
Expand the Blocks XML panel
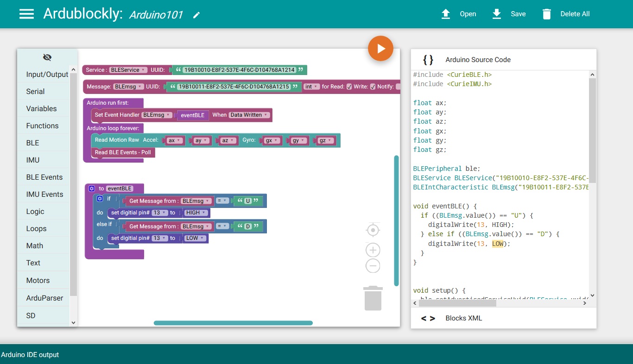click(504, 318)
